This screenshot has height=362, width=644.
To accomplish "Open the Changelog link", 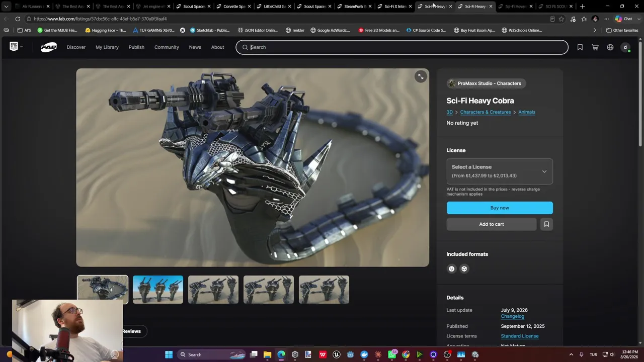I will [x=512, y=316].
